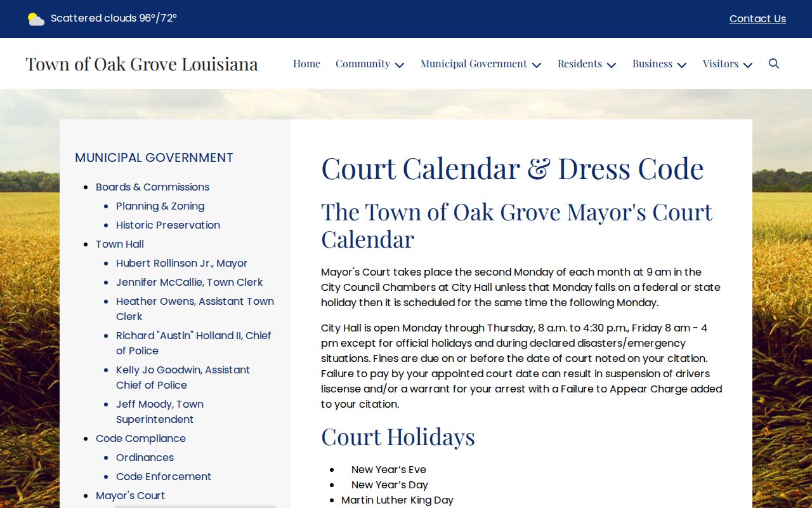Open the Residents navigation item
This screenshot has width=812, height=508.
pos(580,63)
